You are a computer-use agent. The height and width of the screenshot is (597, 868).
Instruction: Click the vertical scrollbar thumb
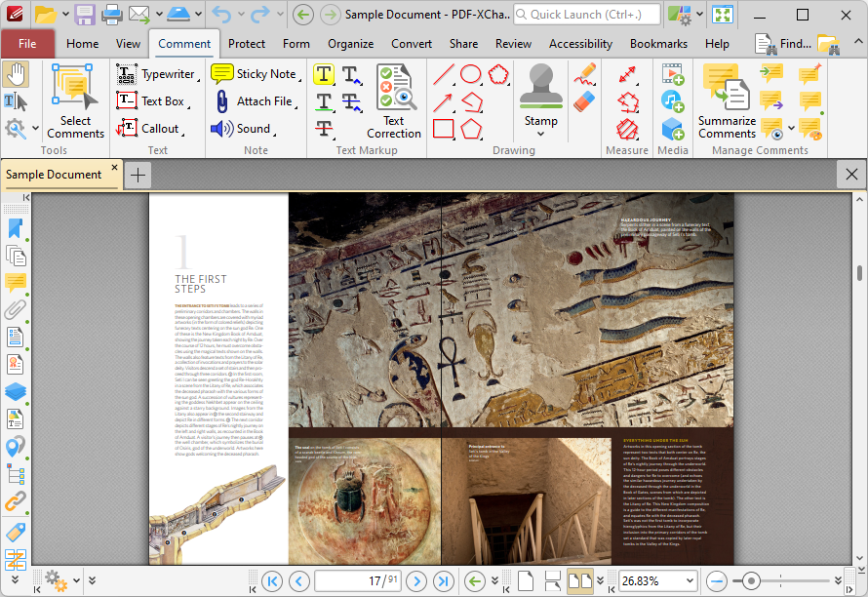click(x=859, y=273)
